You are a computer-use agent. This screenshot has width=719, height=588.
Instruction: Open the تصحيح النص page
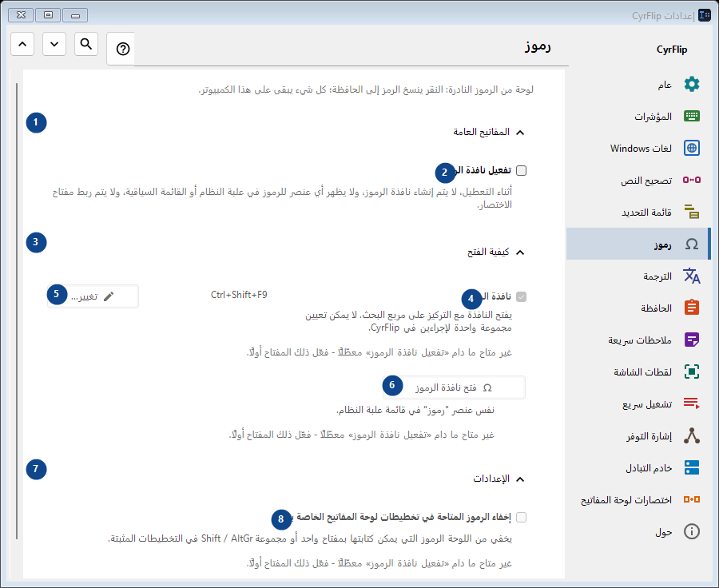pos(638,180)
